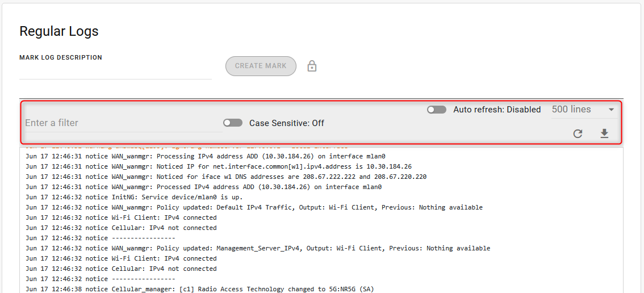Enable the Auto refresh toggle
The height and width of the screenshot is (293, 644).
(x=436, y=110)
